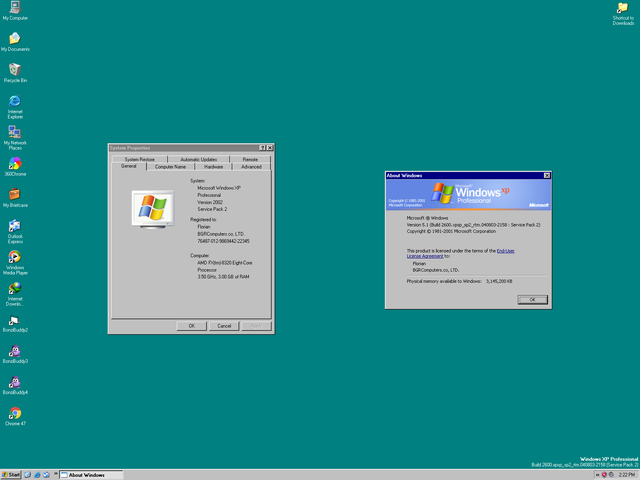
Task: Click the Windows XP Professional banner logo
Action: [x=471, y=193]
